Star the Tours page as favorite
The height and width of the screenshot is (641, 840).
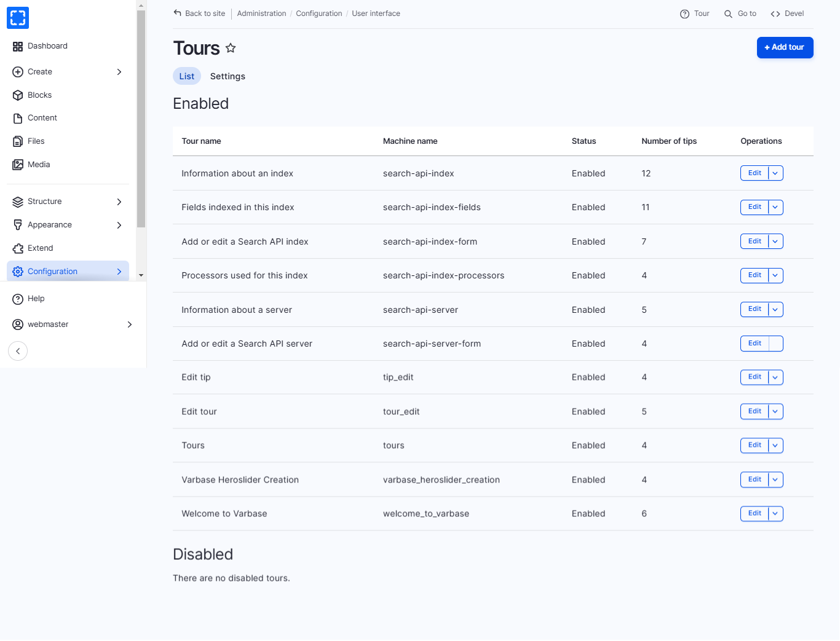click(x=231, y=48)
